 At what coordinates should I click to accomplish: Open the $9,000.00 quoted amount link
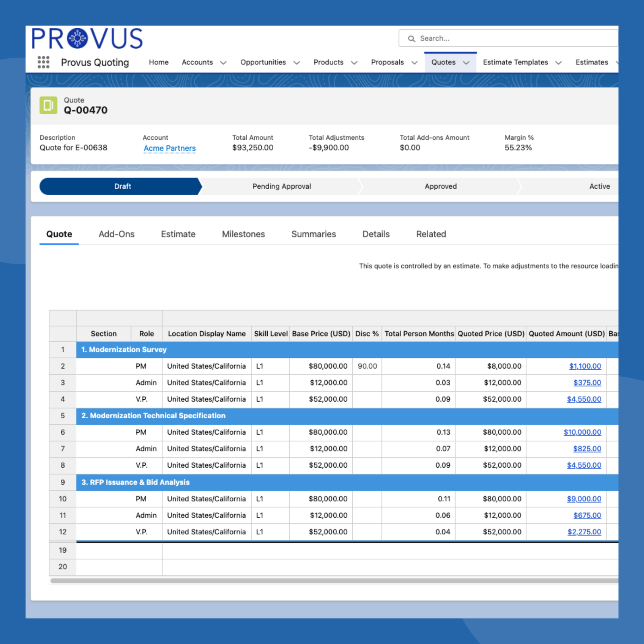(584, 499)
